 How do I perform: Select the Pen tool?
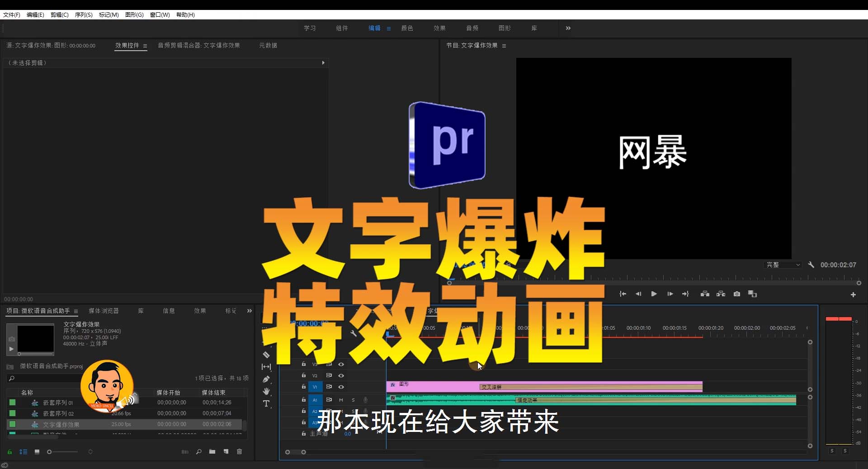click(x=266, y=379)
